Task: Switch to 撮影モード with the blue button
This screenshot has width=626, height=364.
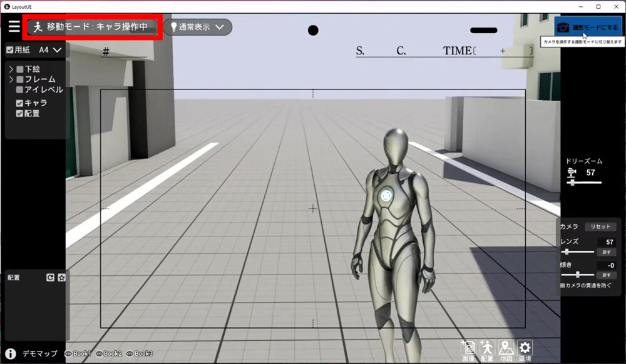Action: pos(588,28)
